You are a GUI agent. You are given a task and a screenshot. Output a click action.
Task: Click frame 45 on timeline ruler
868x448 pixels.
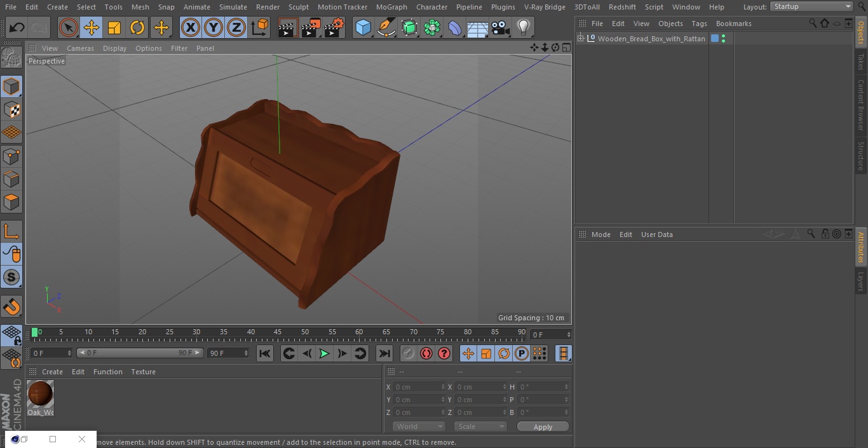point(278,332)
